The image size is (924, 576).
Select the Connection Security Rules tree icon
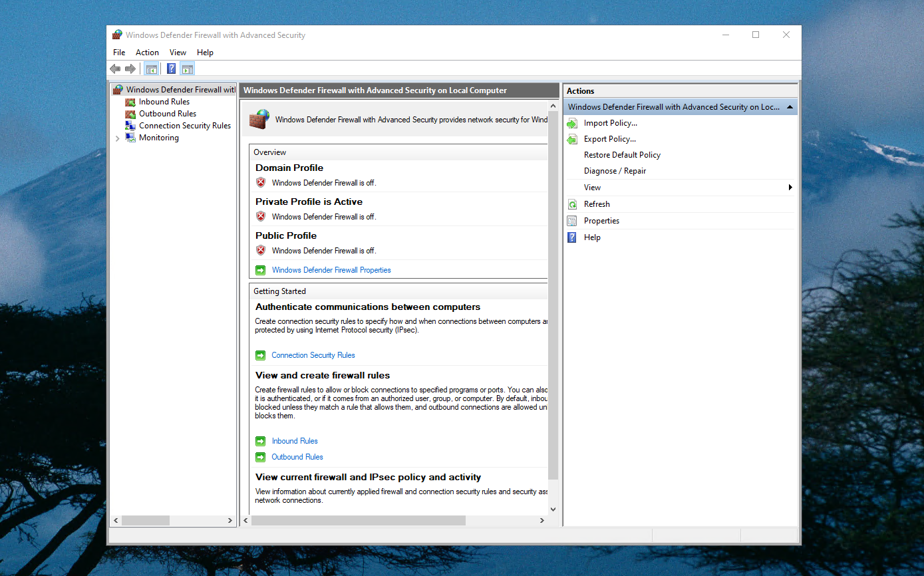pyautogui.click(x=130, y=126)
